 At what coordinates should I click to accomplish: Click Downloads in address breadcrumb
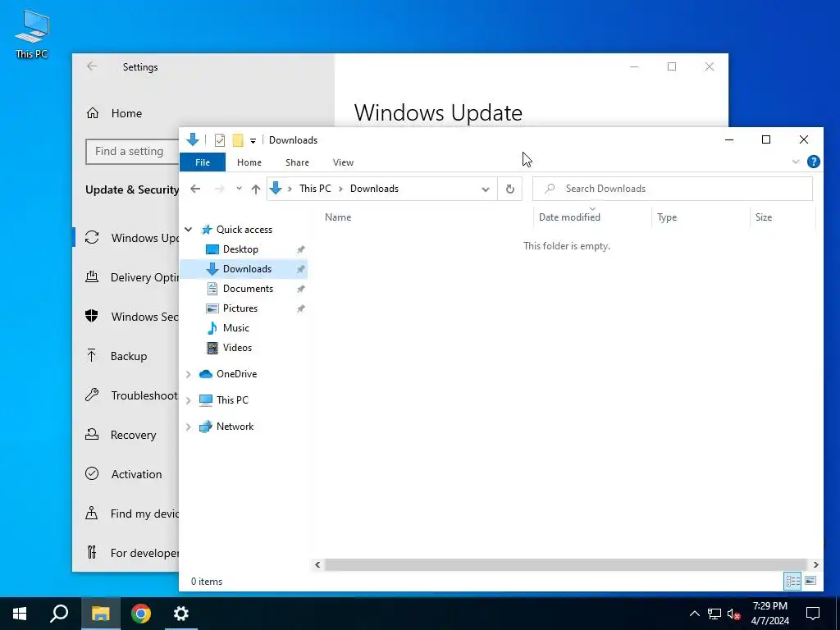pyautogui.click(x=374, y=189)
